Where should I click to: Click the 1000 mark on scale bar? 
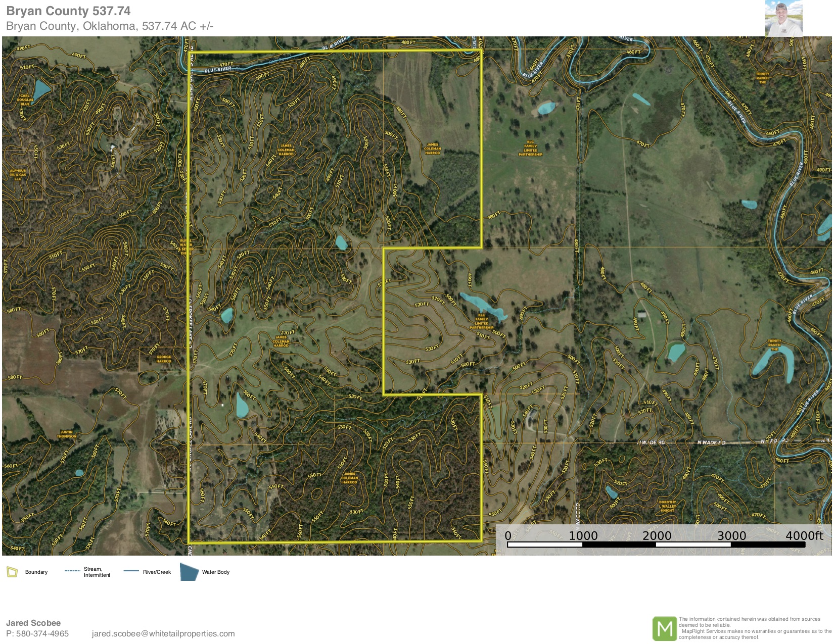583,536
